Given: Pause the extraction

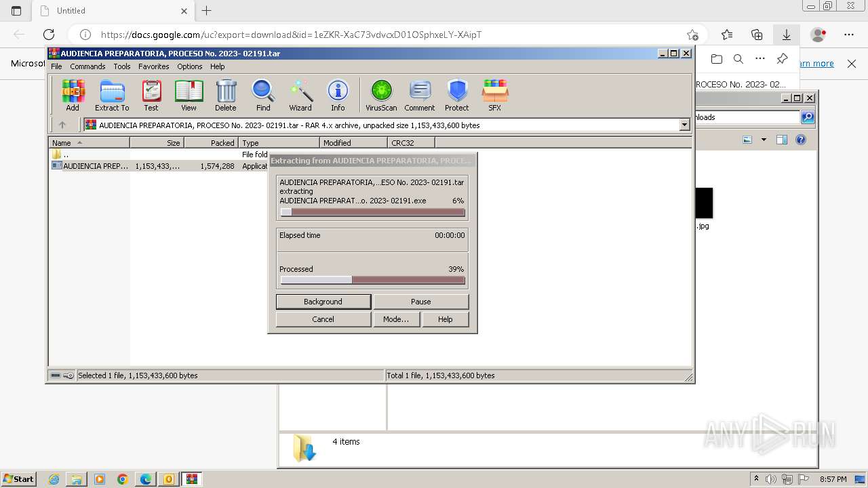Looking at the screenshot, I should pos(420,302).
